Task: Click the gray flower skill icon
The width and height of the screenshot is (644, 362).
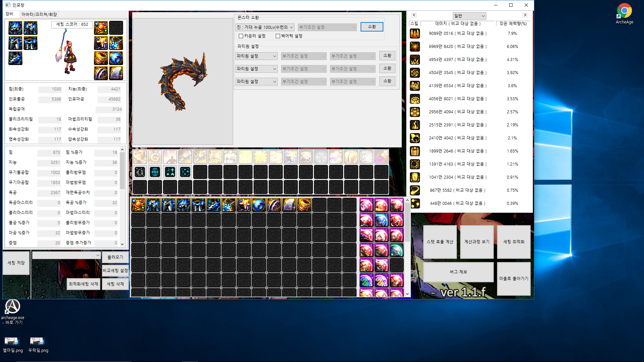Action: 140,172
